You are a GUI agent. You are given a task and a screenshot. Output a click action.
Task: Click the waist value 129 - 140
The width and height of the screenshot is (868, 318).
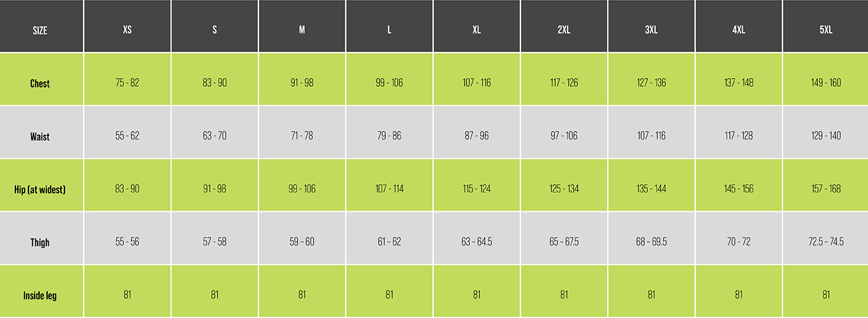[826, 136]
